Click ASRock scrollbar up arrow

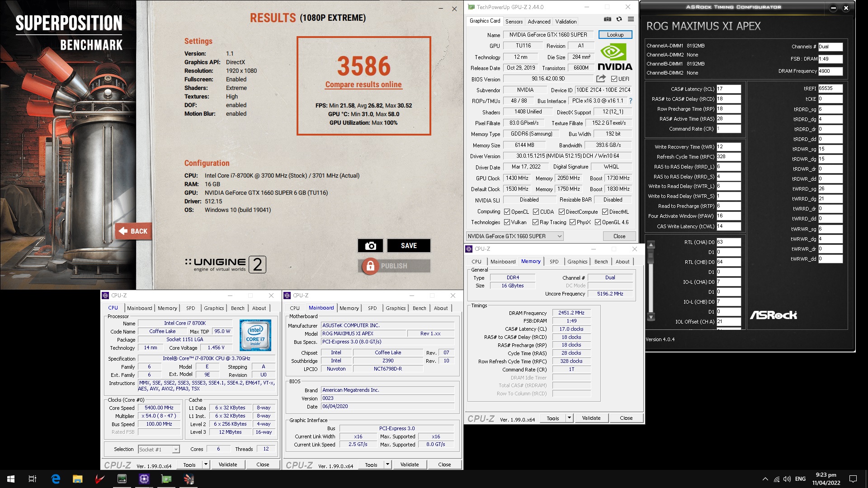click(x=651, y=245)
